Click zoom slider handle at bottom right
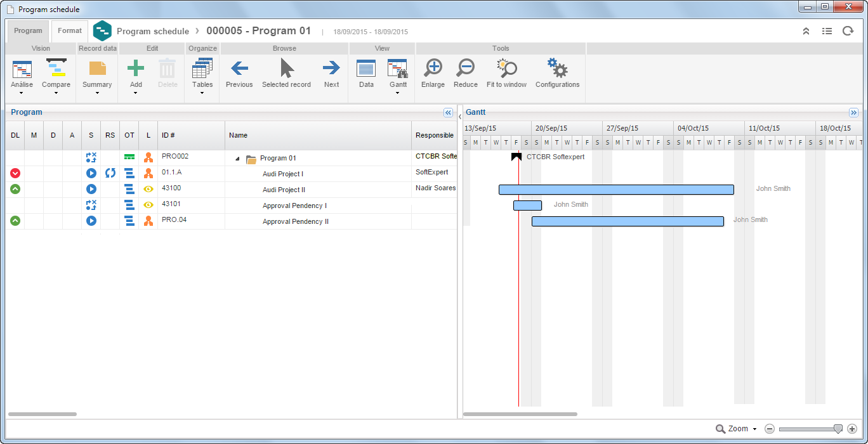Viewport: 868px width, 444px height. point(838,429)
